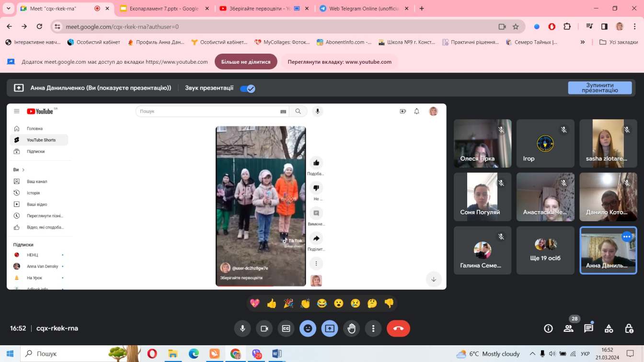Open Windows Start menu
This screenshot has width=644, height=362.
[x=10, y=354]
